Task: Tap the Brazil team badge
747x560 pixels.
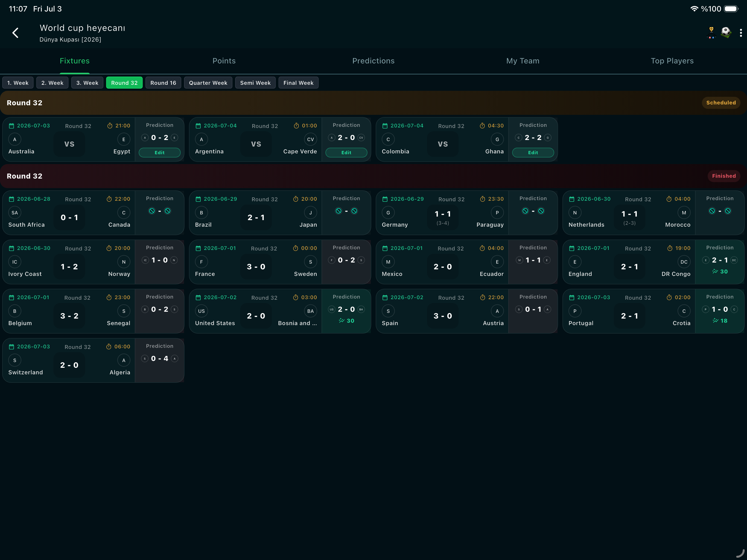Action: tap(201, 212)
